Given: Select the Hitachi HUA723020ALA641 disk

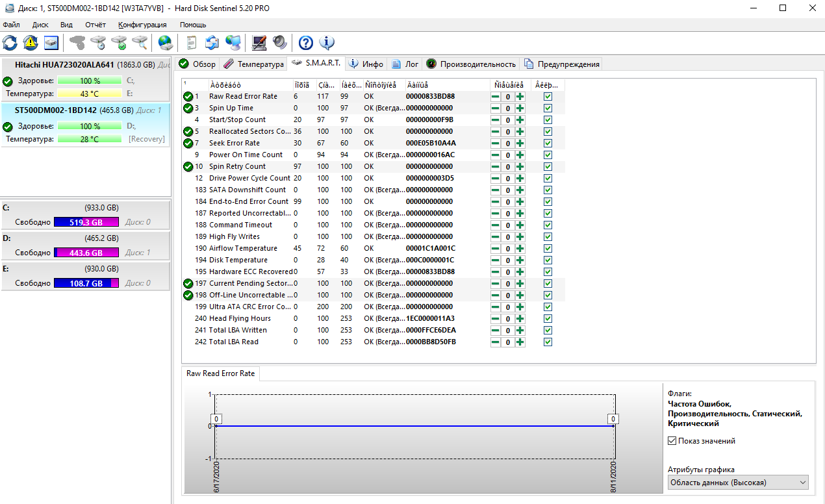Looking at the screenshot, I should click(64, 65).
